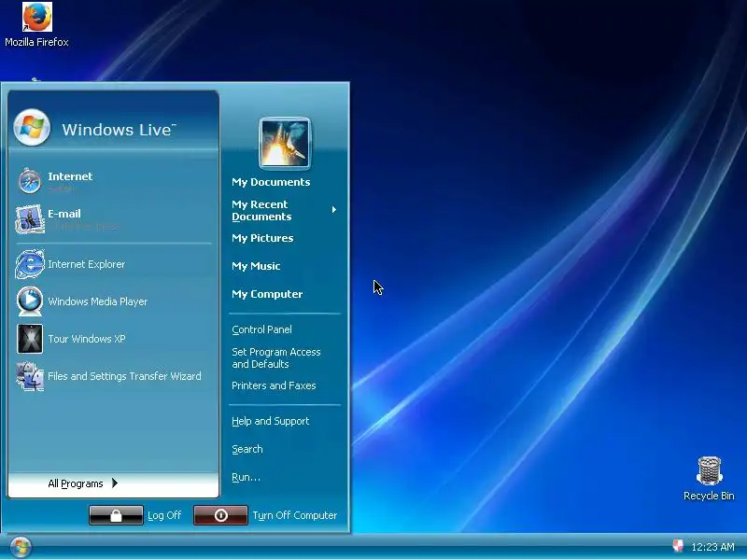Open My Documents
Viewport: 747px width, 560px height.
point(271,182)
